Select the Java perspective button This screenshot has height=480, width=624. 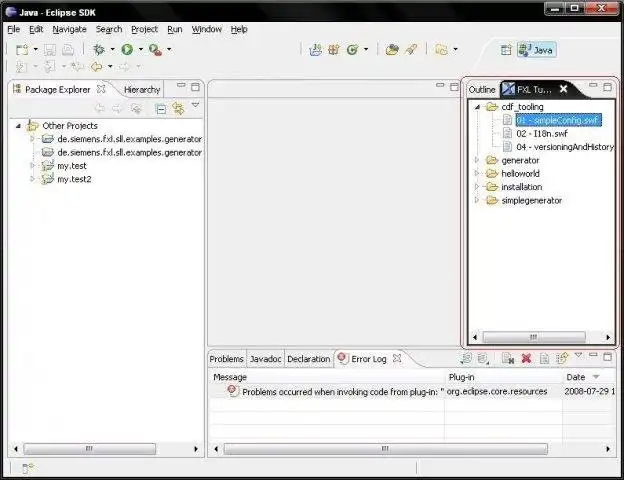tap(536, 50)
